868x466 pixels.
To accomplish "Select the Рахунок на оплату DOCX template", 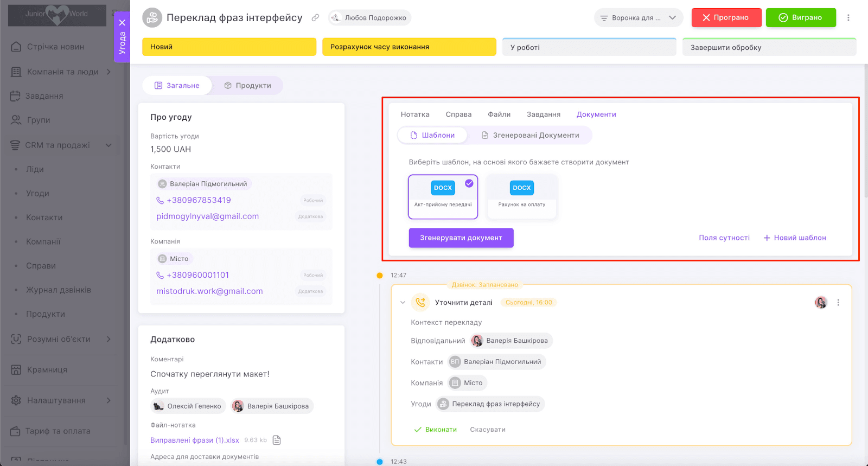I will [521, 196].
